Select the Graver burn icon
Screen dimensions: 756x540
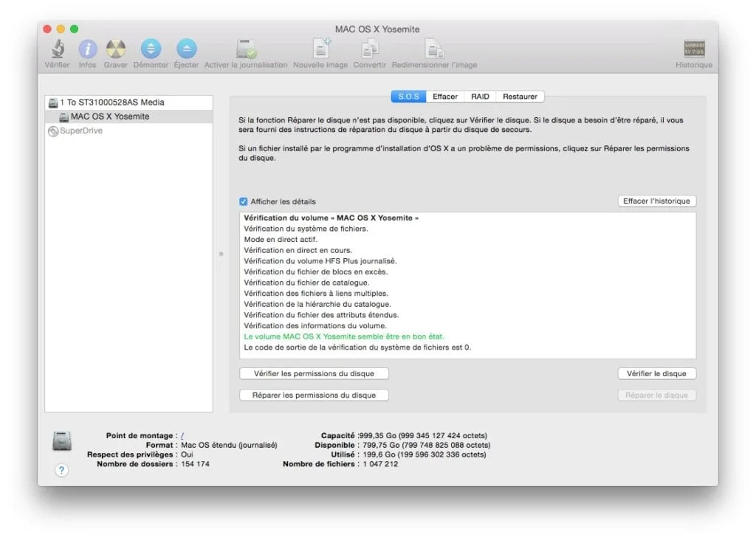click(x=116, y=49)
